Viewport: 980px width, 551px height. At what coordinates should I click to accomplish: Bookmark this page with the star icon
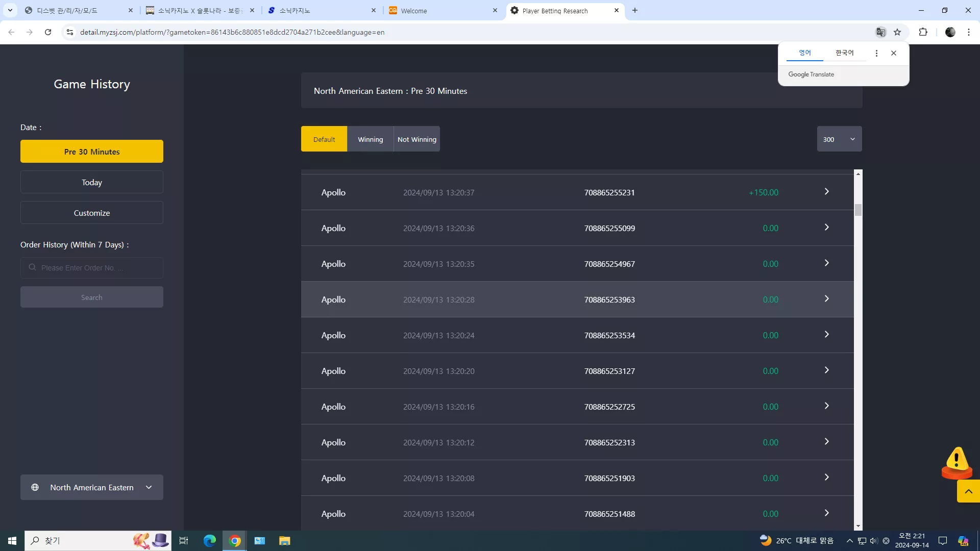pos(897,32)
